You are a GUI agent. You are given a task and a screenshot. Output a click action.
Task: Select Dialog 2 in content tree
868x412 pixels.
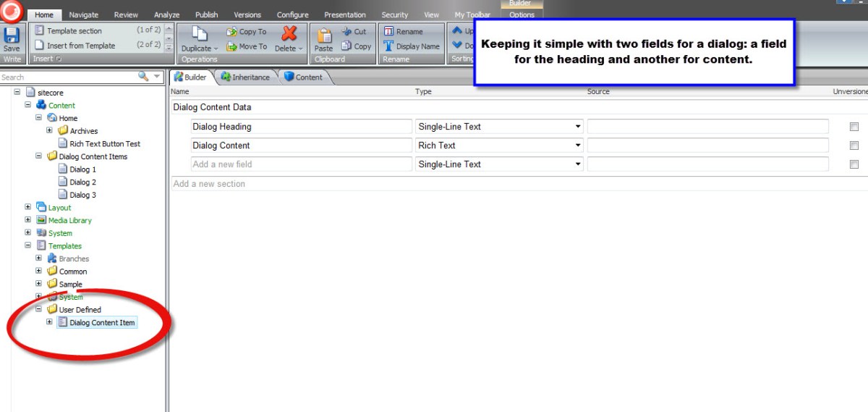click(x=82, y=182)
